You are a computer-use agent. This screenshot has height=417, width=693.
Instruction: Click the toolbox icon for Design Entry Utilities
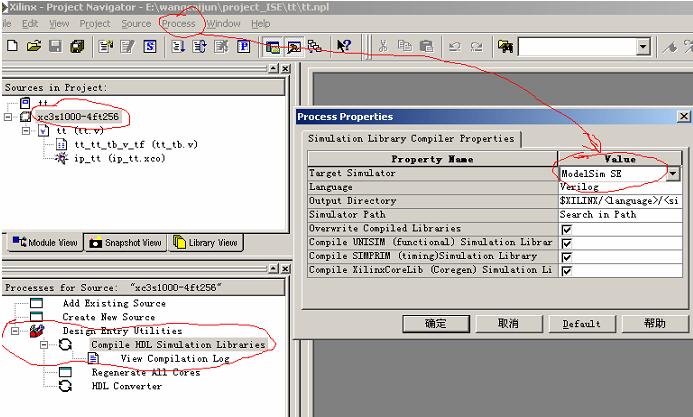point(37,331)
